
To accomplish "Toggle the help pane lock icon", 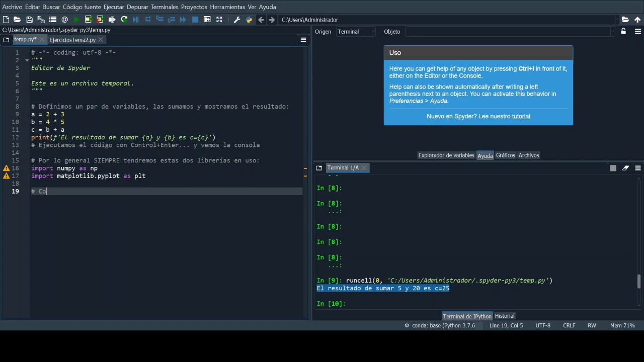I will coord(623,31).
